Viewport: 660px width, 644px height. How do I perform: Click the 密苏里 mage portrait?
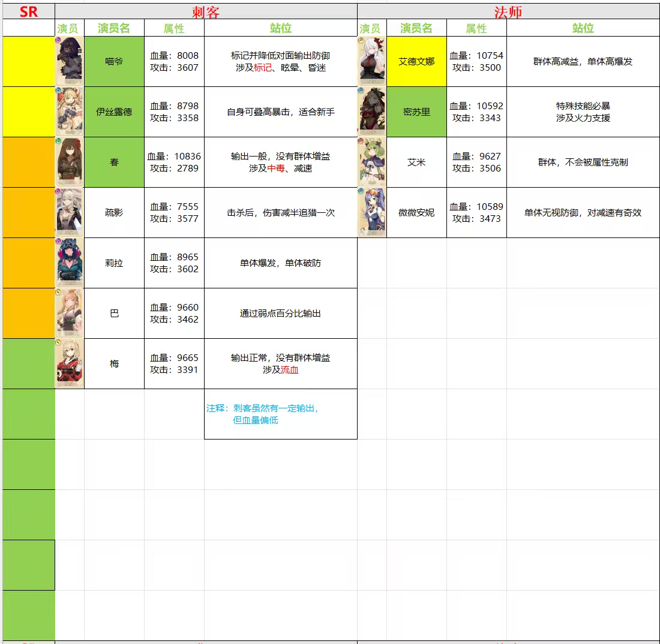[x=372, y=112]
